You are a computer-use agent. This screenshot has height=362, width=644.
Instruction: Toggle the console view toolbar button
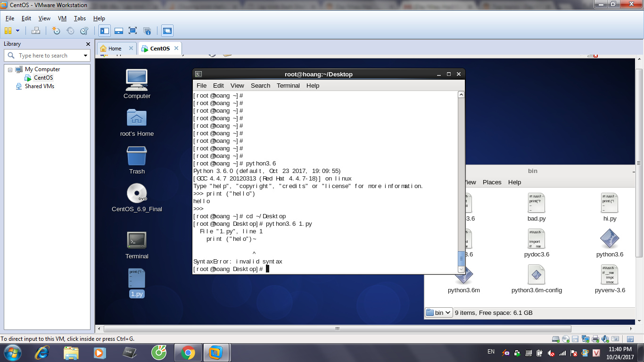click(x=167, y=31)
